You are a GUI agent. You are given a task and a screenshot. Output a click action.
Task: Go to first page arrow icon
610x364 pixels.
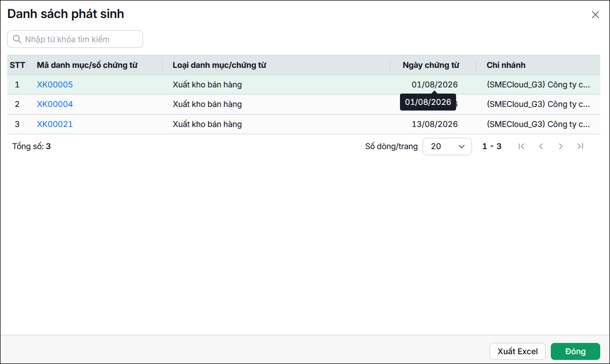pos(521,147)
